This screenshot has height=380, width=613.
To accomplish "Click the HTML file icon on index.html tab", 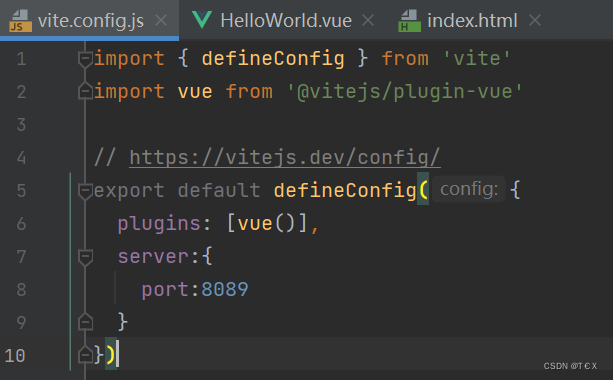I will 409,21.
